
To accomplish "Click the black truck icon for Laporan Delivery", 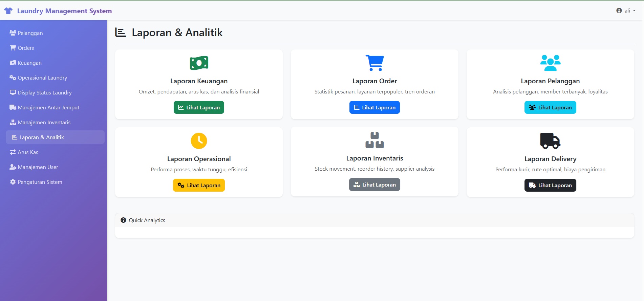I will click(550, 141).
